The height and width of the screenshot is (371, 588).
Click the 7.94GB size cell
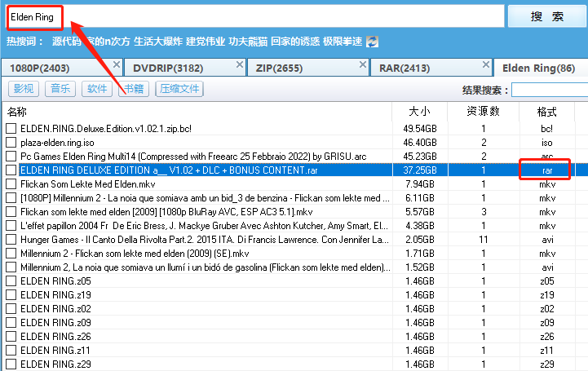point(420,184)
